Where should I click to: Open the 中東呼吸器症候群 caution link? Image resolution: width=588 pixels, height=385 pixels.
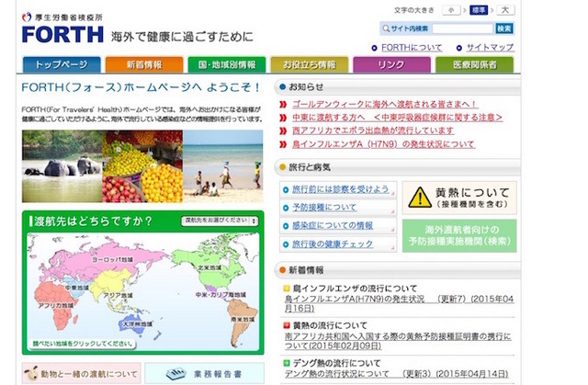[x=397, y=118]
